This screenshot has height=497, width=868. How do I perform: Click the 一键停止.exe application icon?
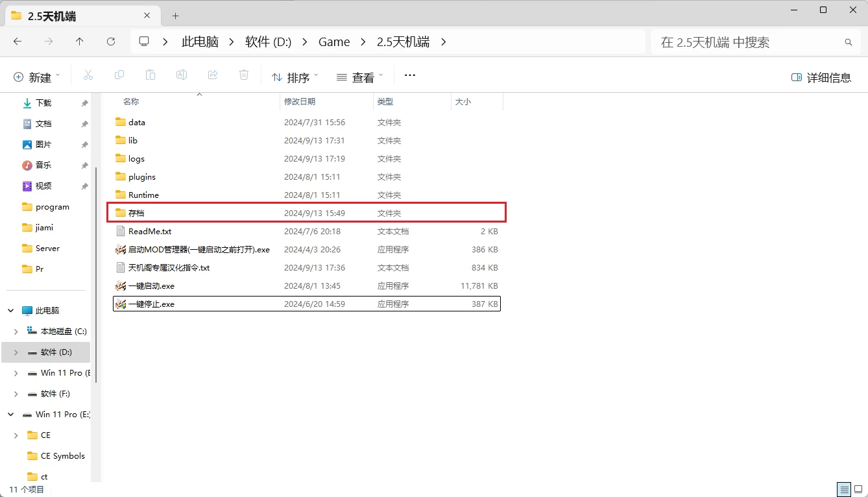click(121, 304)
